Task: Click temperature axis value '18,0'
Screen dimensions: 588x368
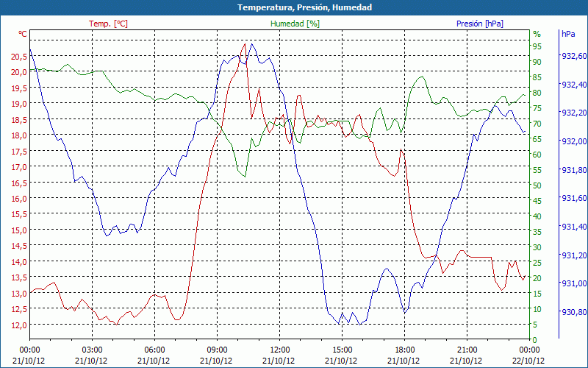Action: point(19,135)
